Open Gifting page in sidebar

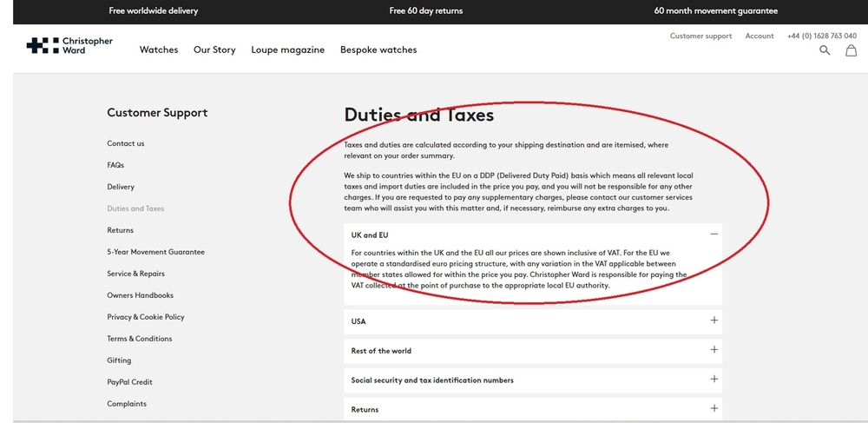[119, 360]
